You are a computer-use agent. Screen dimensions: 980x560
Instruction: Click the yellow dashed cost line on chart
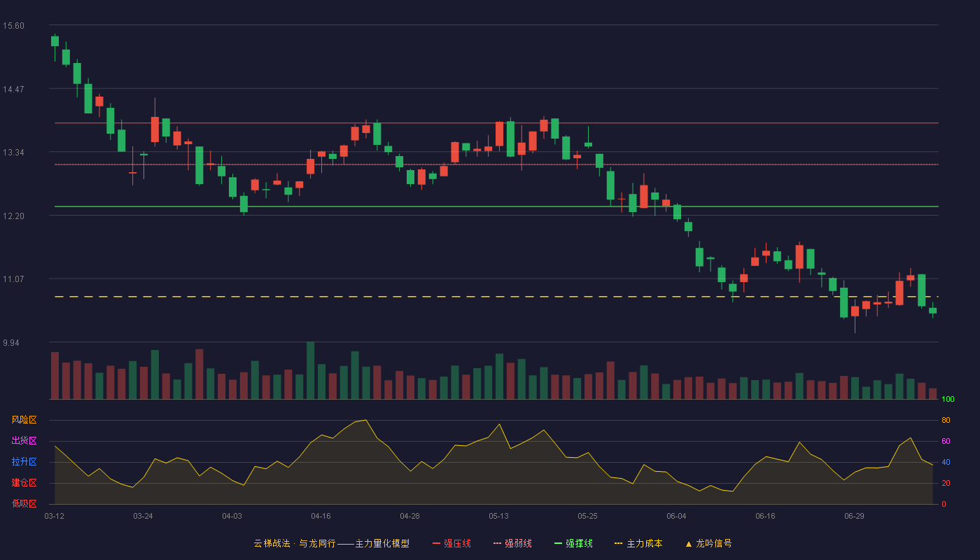496,297
